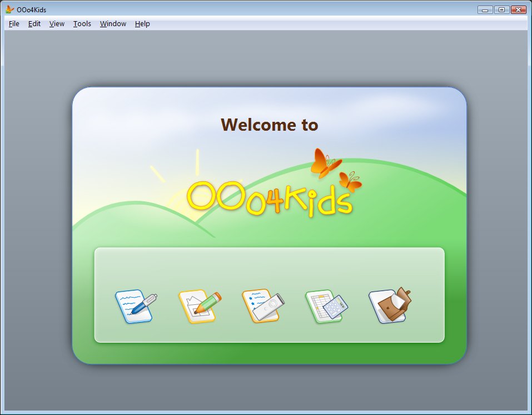
Task: Close the OOo4Kids window
Action: pyautogui.click(x=519, y=10)
